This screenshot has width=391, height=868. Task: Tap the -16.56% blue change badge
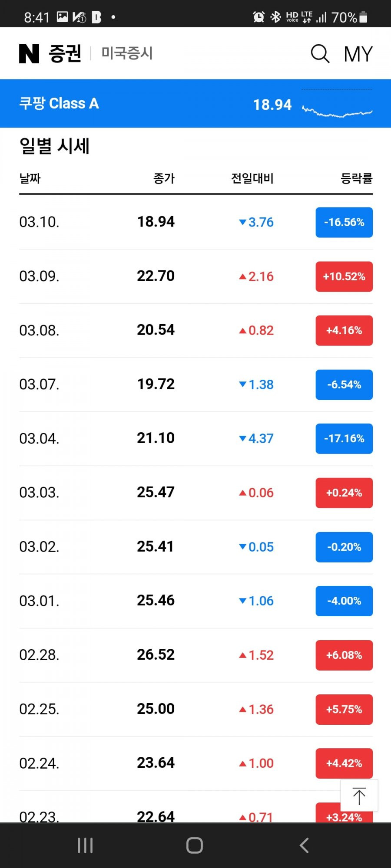(344, 222)
